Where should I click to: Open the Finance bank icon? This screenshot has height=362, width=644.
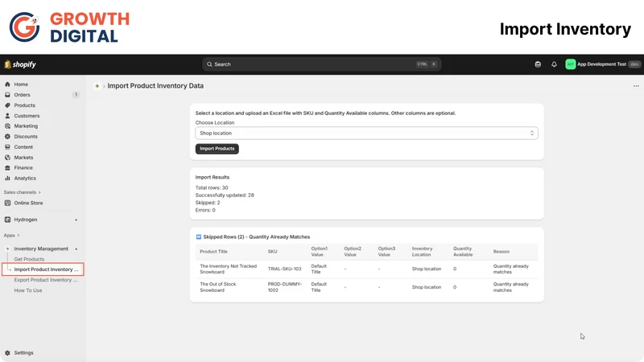pos(7,167)
